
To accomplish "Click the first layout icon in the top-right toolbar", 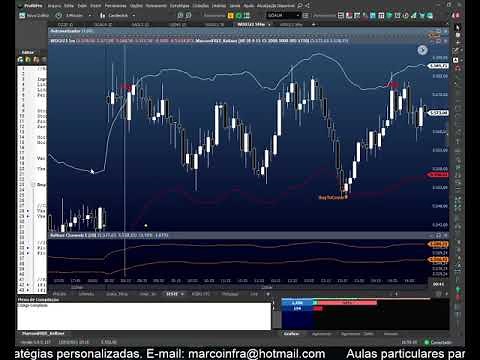I will click(x=341, y=15).
